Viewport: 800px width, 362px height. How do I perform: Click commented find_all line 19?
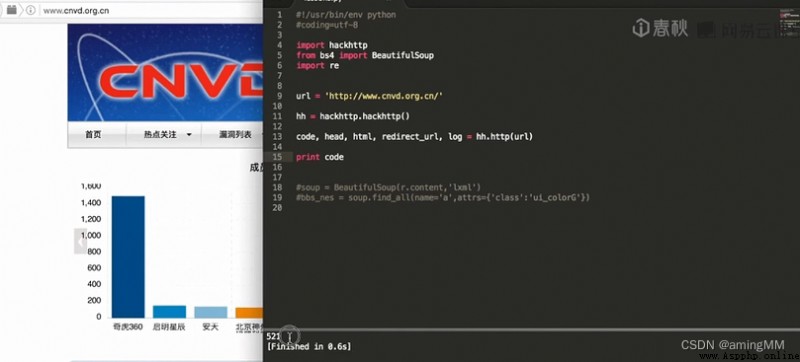click(443, 197)
